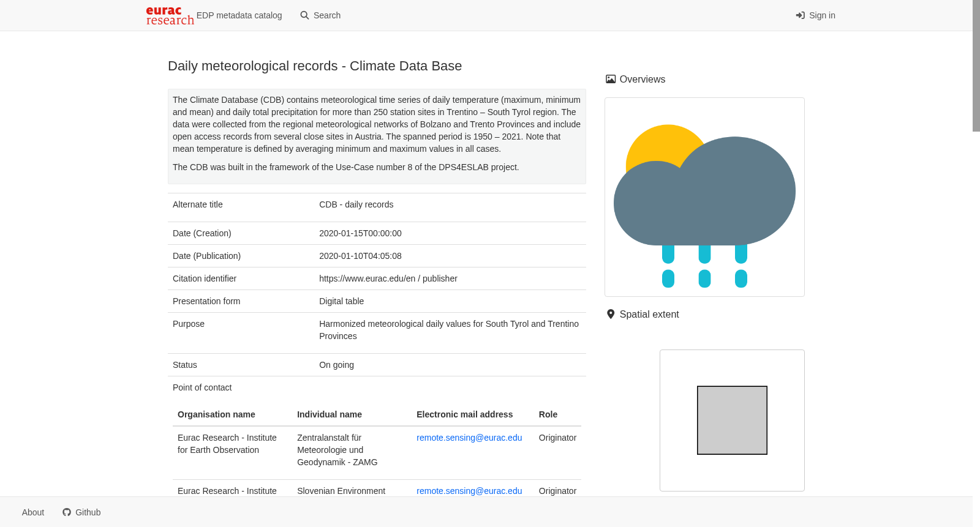Click the Role column header
The height and width of the screenshot is (527, 980).
(548, 414)
